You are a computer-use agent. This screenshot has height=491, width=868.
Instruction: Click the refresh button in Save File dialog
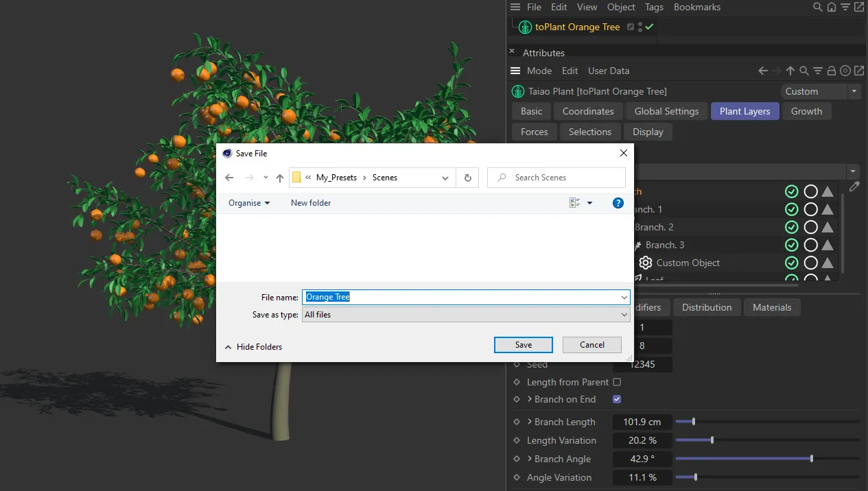(467, 178)
